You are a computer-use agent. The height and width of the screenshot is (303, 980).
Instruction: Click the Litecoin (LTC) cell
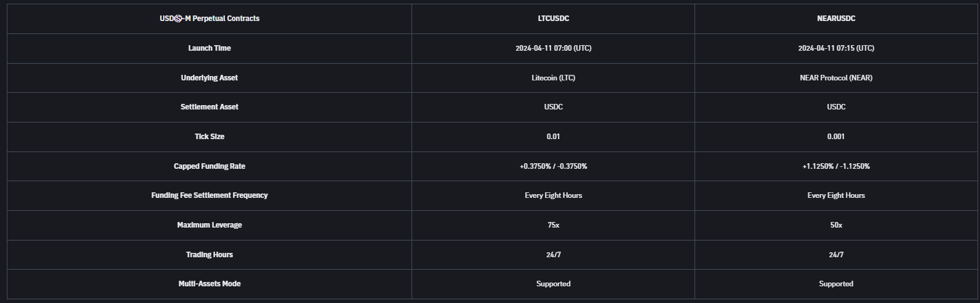tap(553, 78)
